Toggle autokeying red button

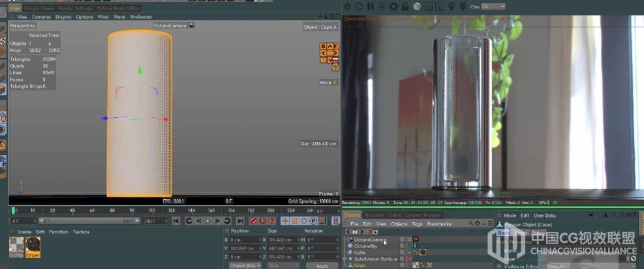262,221
